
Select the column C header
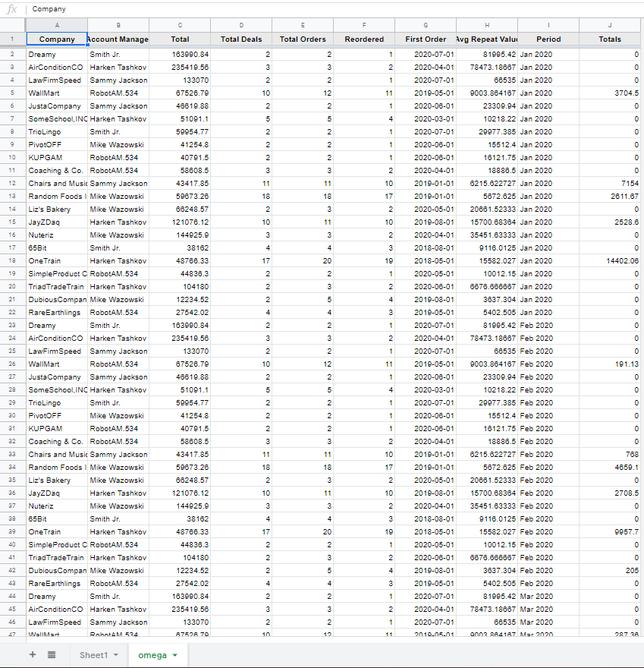click(180, 26)
